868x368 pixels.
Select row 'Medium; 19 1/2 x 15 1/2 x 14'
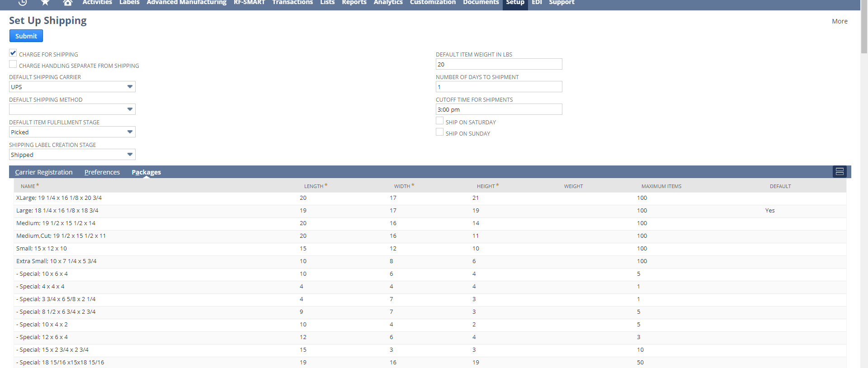(x=430, y=223)
